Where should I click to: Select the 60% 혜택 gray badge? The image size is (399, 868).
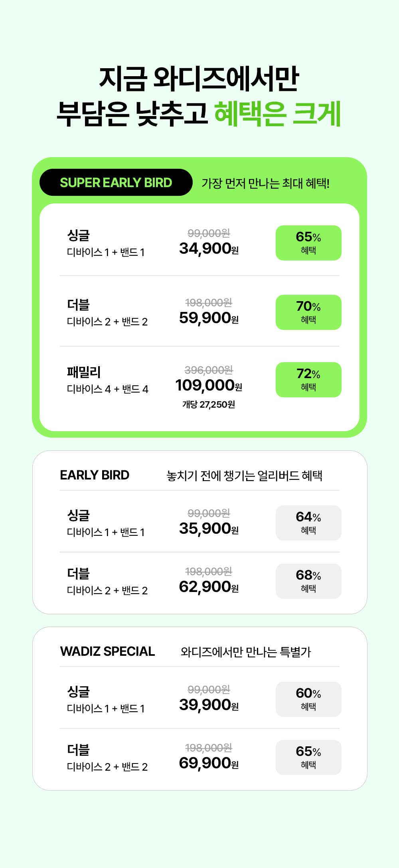click(x=308, y=699)
